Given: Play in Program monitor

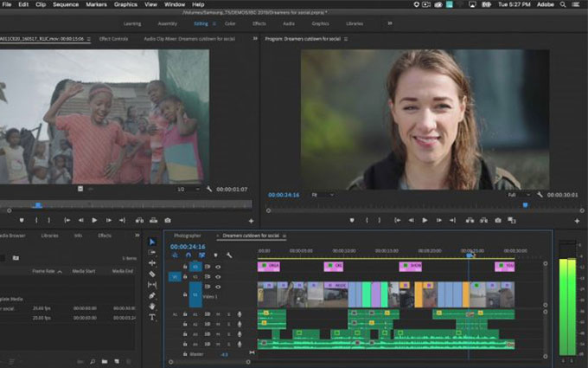Looking at the screenshot, I should (425, 221).
